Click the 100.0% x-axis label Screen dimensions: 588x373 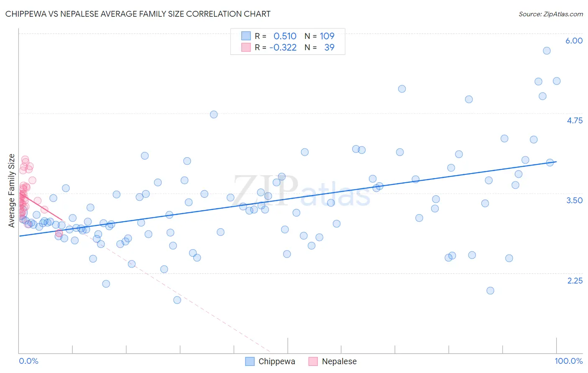(569, 361)
